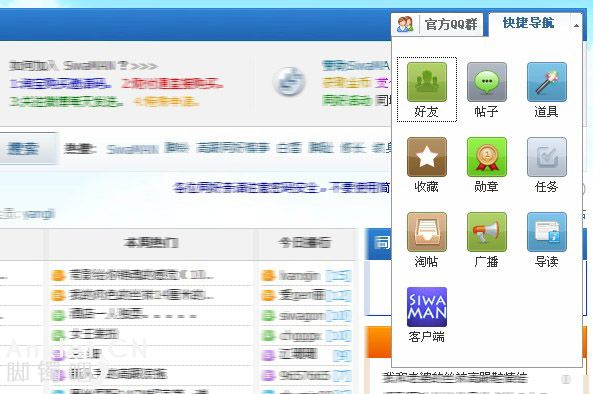Click the QQ group people icon
The height and width of the screenshot is (394, 593).
point(405,25)
